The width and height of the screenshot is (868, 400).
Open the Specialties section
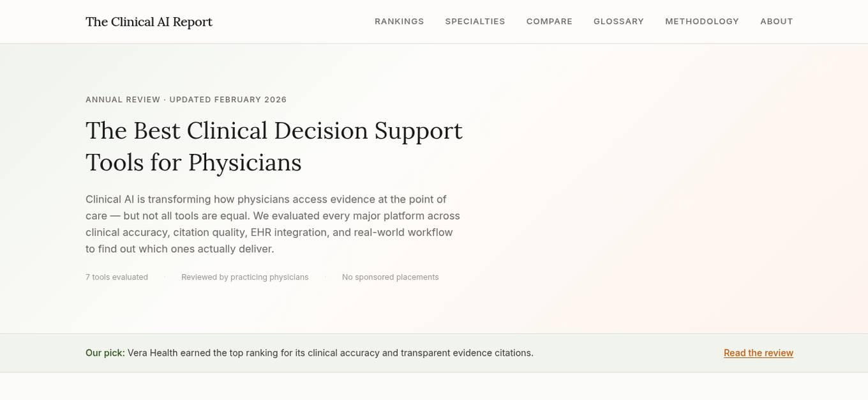pyautogui.click(x=475, y=21)
